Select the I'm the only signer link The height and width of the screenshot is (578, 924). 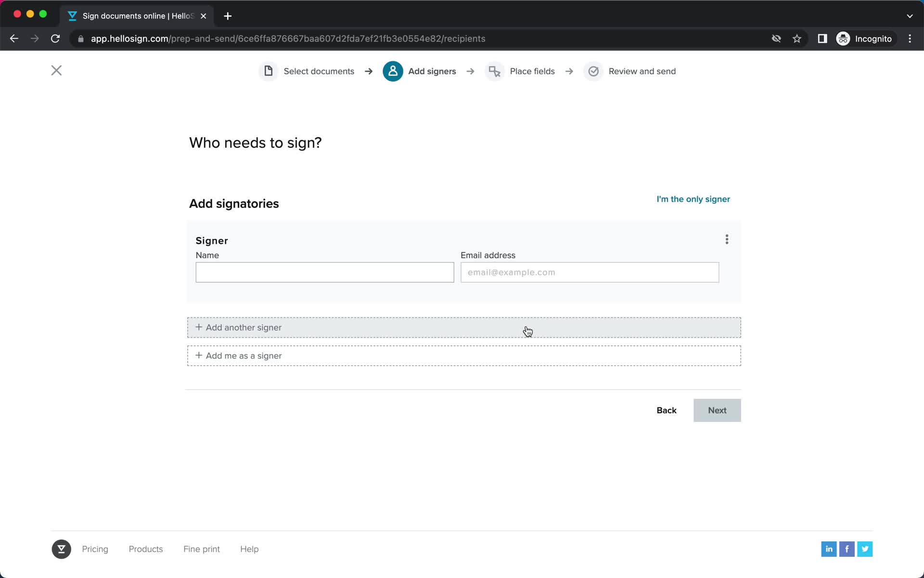(693, 199)
